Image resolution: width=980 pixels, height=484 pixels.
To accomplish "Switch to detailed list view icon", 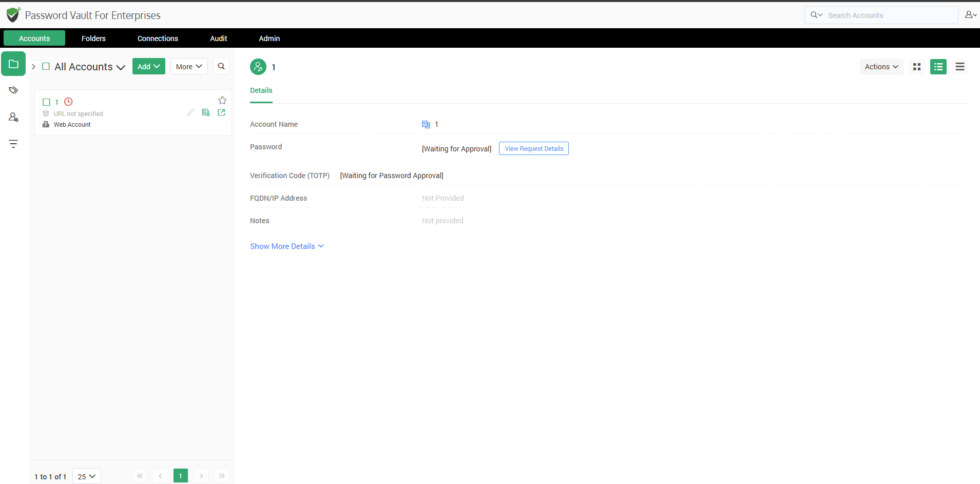I will pos(938,67).
